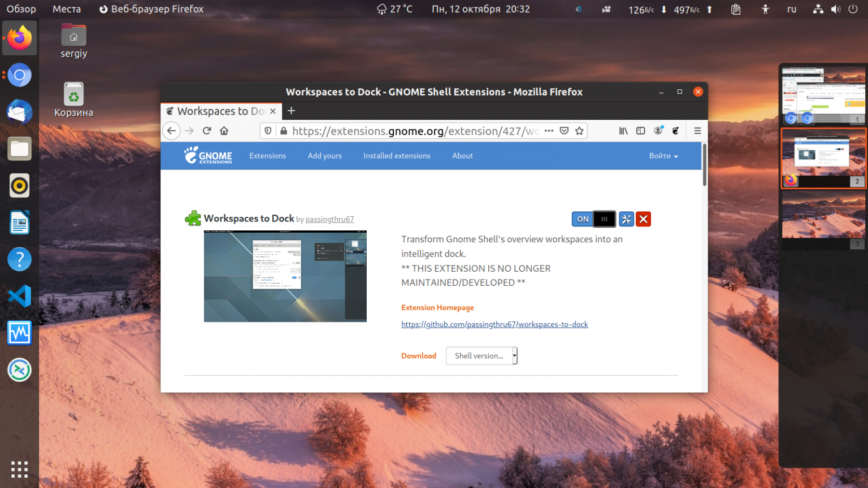Launch Visual Studio Code from dock
This screenshot has height=488, width=868.
pos(19,296)
